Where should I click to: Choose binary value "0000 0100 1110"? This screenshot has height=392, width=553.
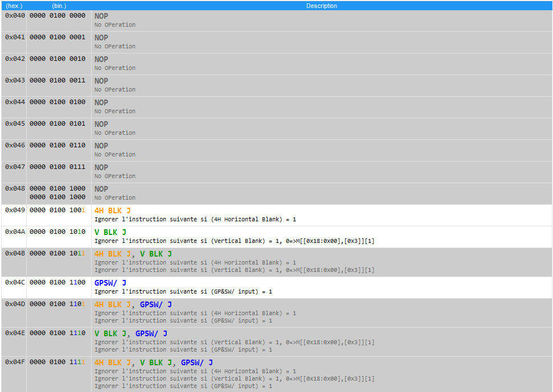(58, 333)
